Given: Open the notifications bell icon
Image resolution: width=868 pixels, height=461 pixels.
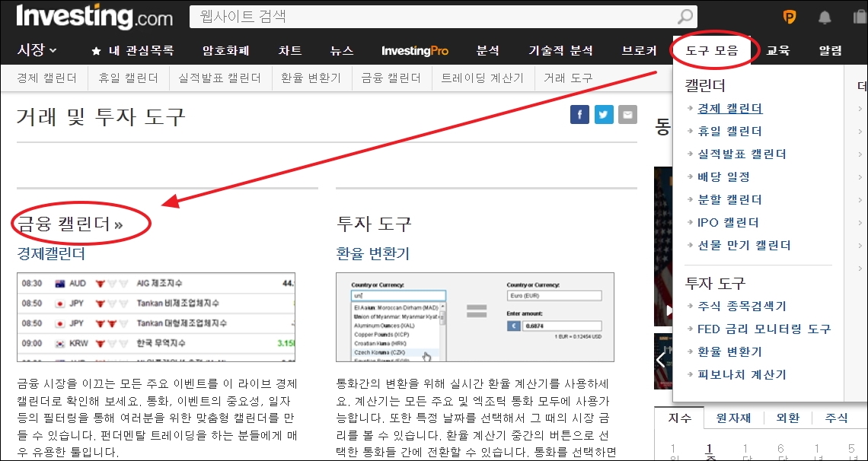Looking at the screenshot, I should [825, 17].
